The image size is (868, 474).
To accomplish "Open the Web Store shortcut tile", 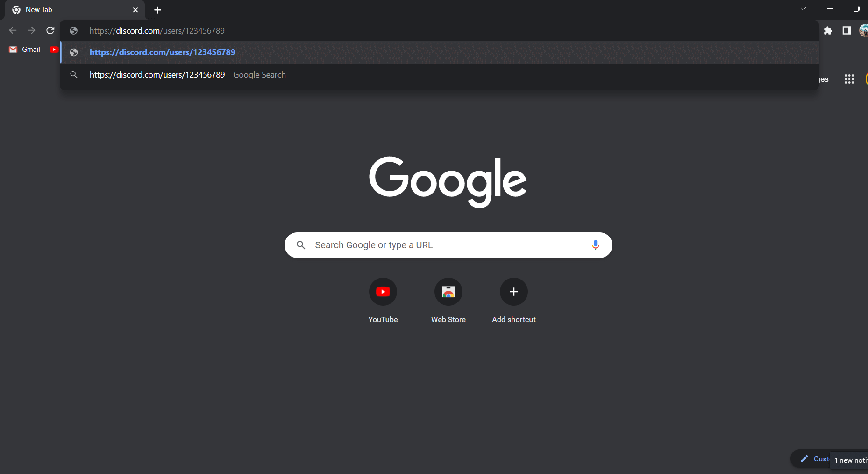I will tap(448, 292).
